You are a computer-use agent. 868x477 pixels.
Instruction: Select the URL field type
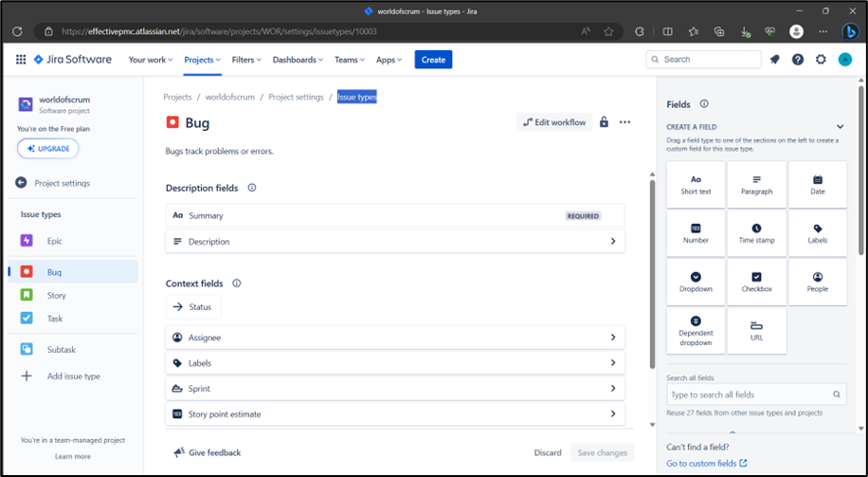tap(757, 331)
